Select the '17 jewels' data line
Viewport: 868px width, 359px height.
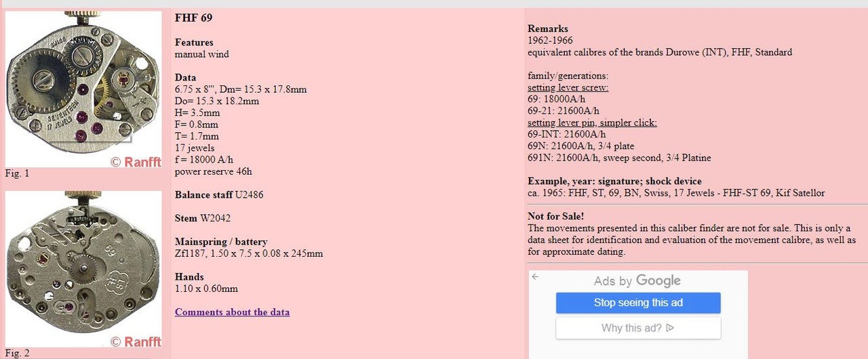195,148
